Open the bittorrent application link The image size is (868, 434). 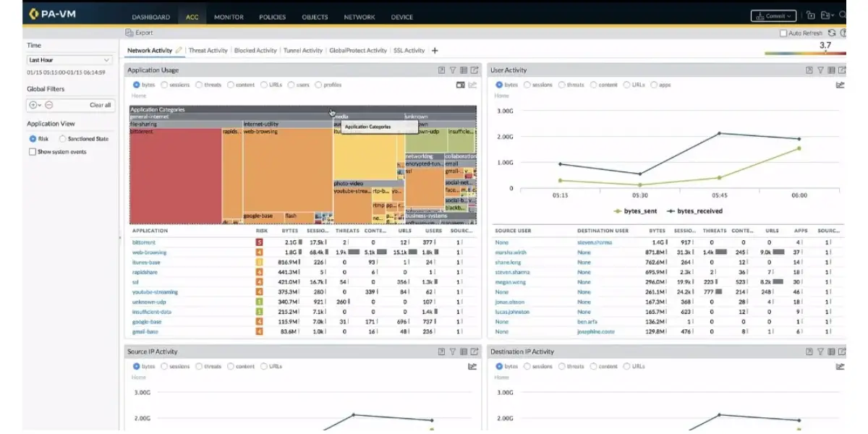[x=144, y=242]
